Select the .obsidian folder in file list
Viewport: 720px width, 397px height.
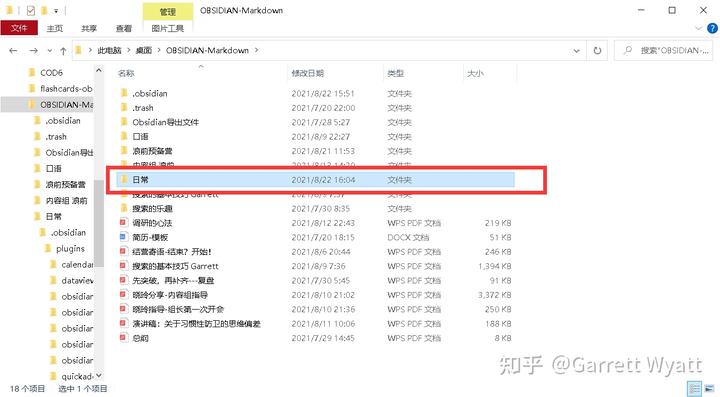[x=315, y=93]
